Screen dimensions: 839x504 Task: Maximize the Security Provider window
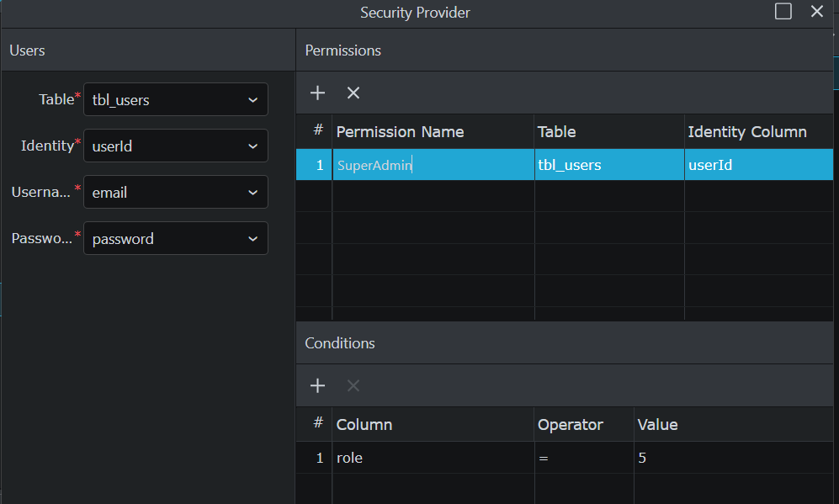click(783, 12)
